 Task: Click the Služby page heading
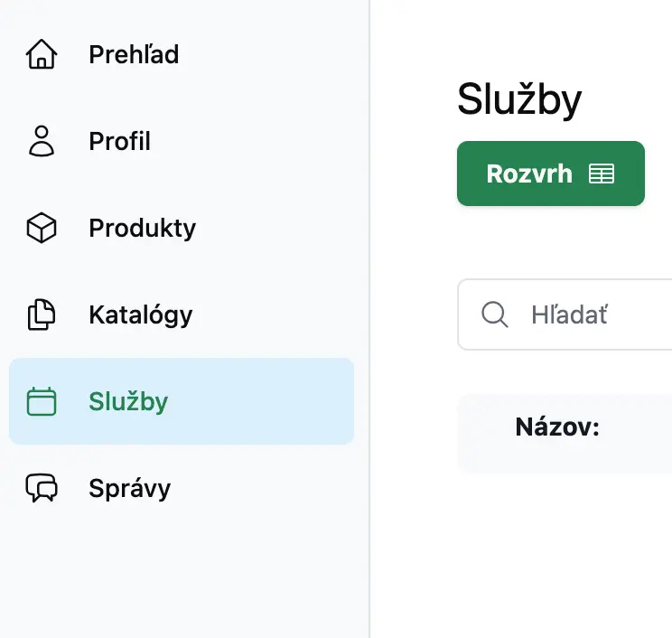(x=519, y=99)
